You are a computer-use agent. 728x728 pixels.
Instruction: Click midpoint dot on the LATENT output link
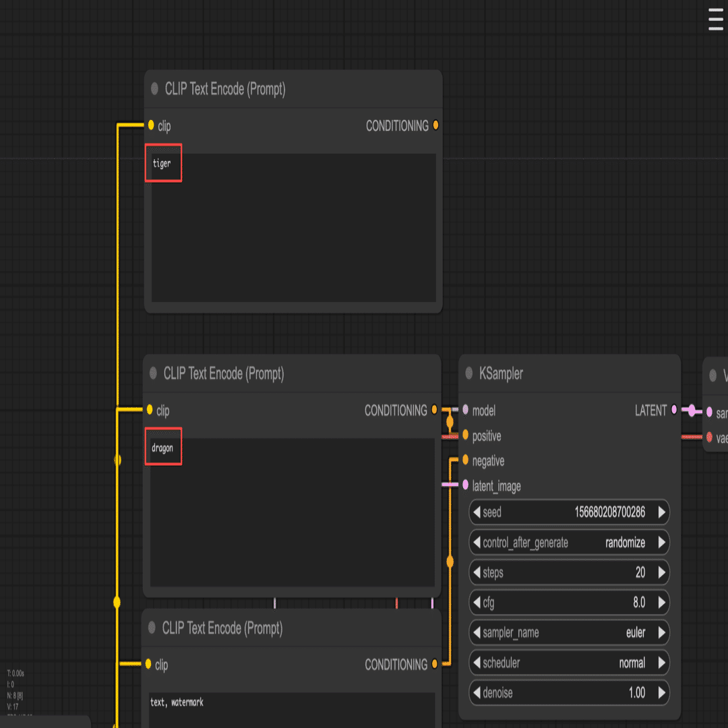pos(692,411)
